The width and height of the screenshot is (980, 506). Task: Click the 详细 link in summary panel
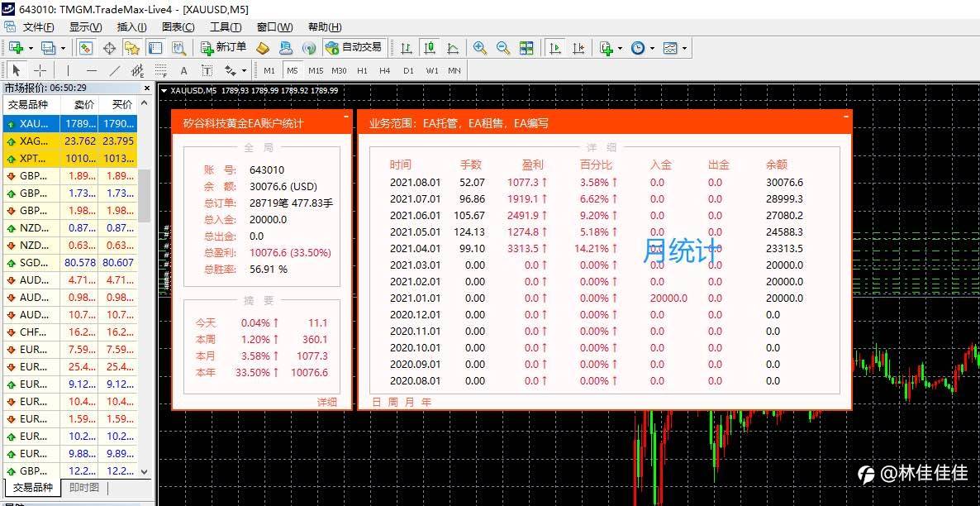pyautogui.click(x=327, y=402)
